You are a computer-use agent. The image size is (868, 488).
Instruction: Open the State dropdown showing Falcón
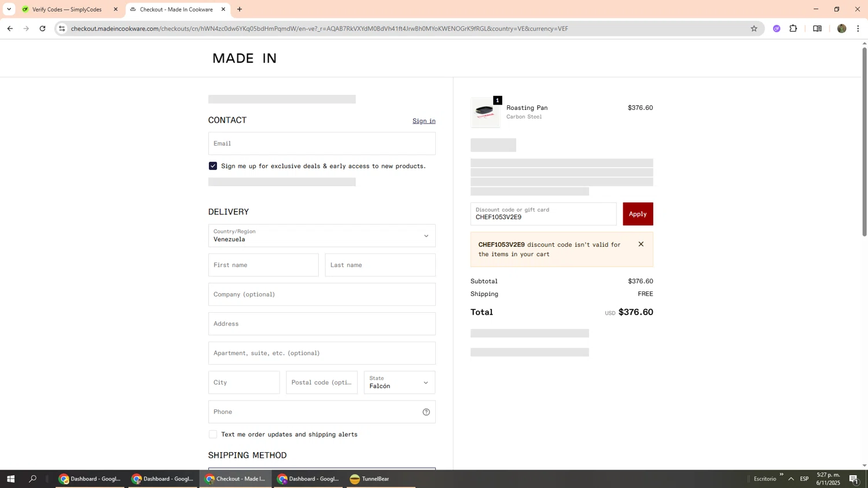pos(400,383)
